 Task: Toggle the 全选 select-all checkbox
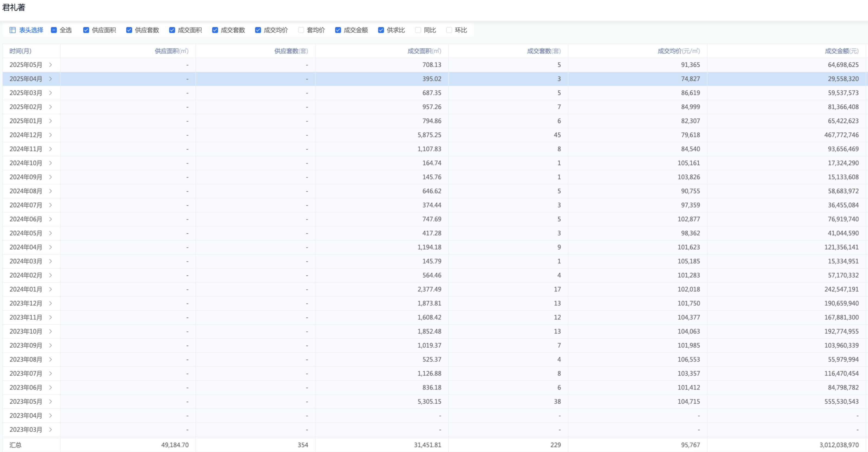pyautogui.click(x=54, y=30)
